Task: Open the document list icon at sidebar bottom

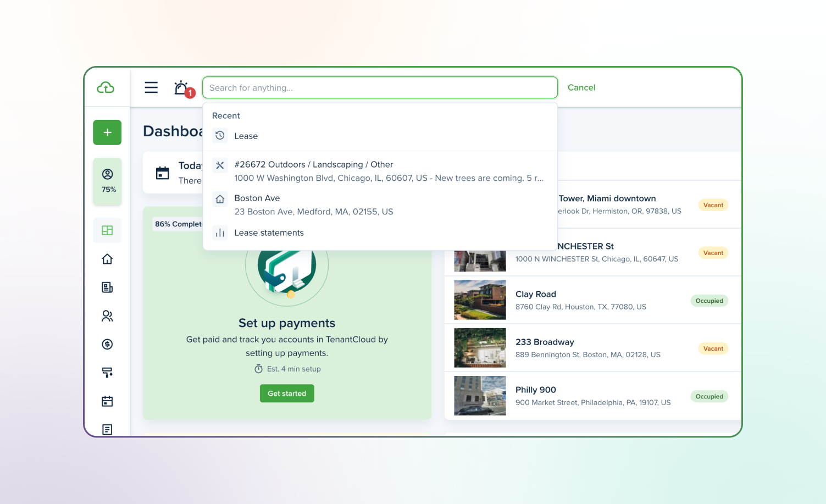Action: (107, 429)
